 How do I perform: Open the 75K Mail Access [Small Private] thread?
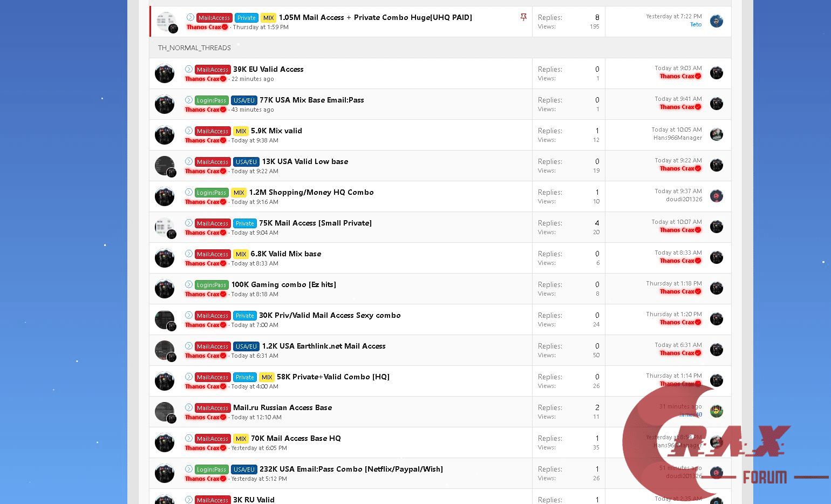click(315, 223)
